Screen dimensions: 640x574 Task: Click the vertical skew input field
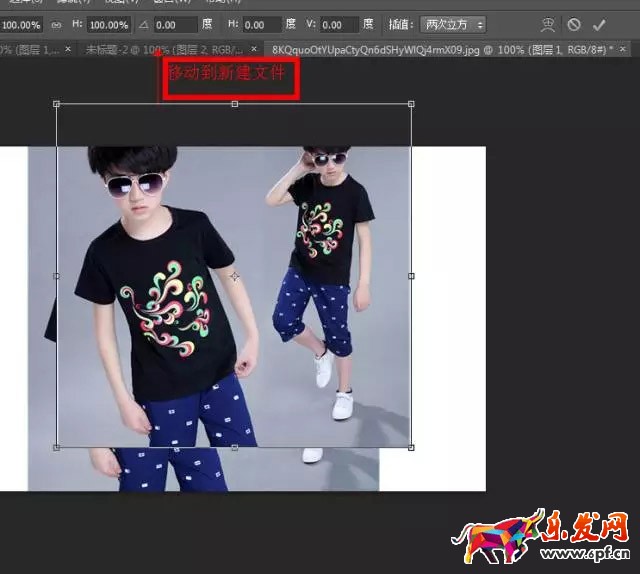point(340,24)
